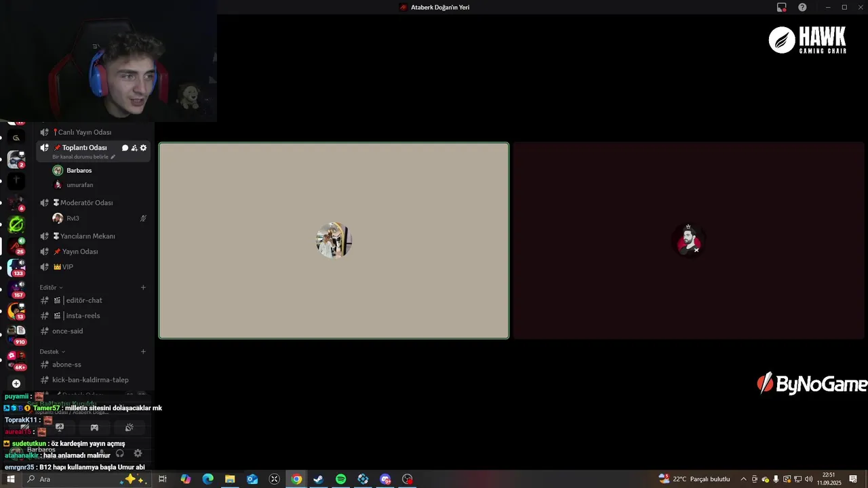
Task: Click the bearded avatar in right tile
Action: [x=688, y=241]
